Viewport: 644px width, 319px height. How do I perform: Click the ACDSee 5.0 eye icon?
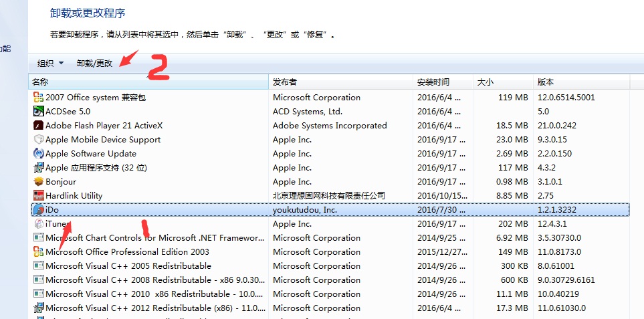(38, 112)
